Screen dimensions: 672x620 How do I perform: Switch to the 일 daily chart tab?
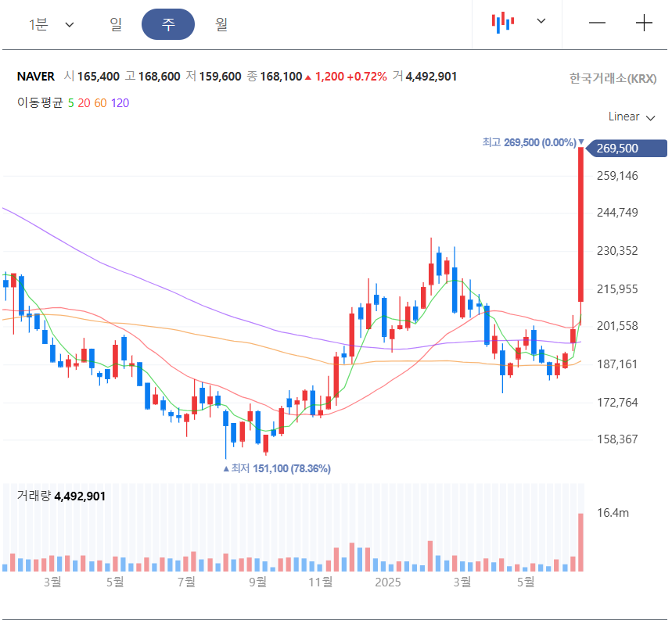click(x=116, y=24)
